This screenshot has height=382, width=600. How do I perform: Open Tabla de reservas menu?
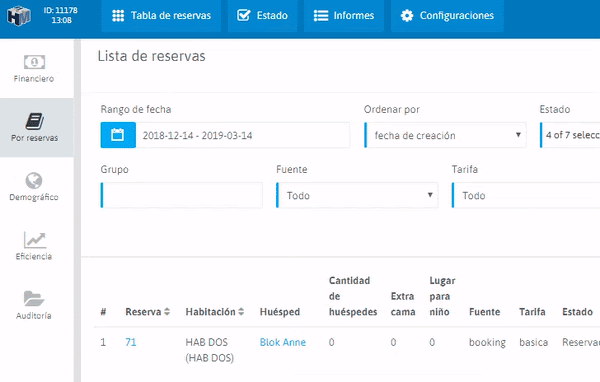161,16
